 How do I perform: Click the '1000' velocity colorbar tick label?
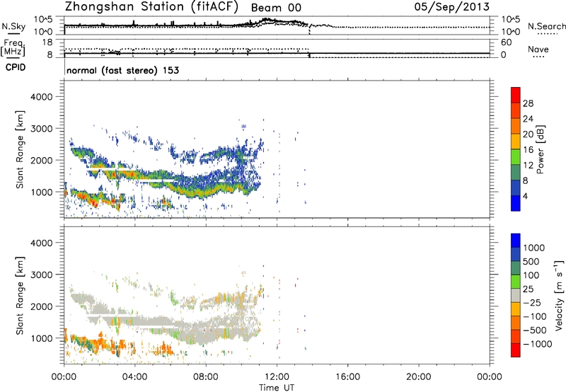click(533, 248)
